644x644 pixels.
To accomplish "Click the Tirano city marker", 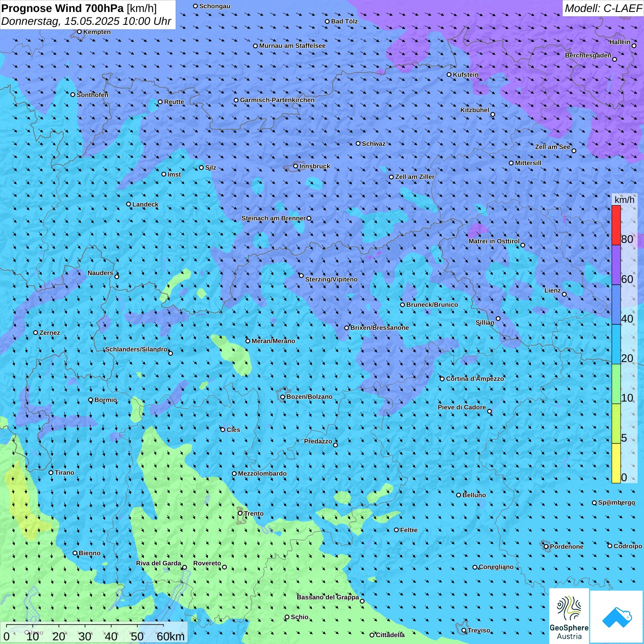I will click(x=51, y=472).
